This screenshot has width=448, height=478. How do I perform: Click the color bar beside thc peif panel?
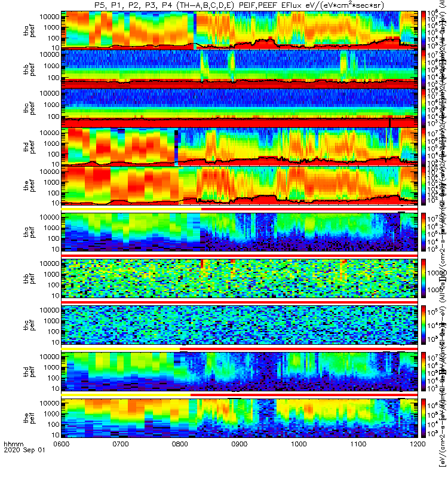pyautogui.click(x=424, y=325)
